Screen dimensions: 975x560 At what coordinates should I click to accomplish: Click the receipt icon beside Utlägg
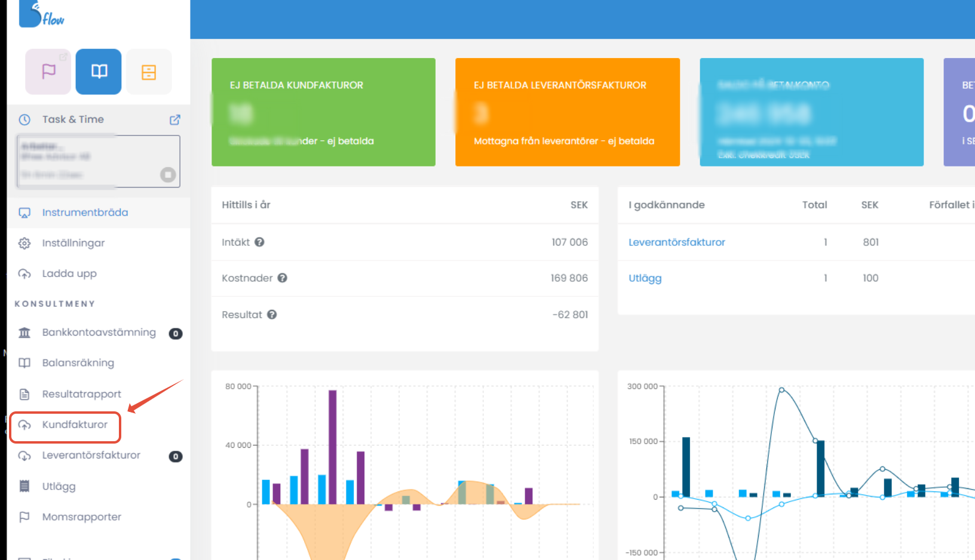[x=24, y=486]
